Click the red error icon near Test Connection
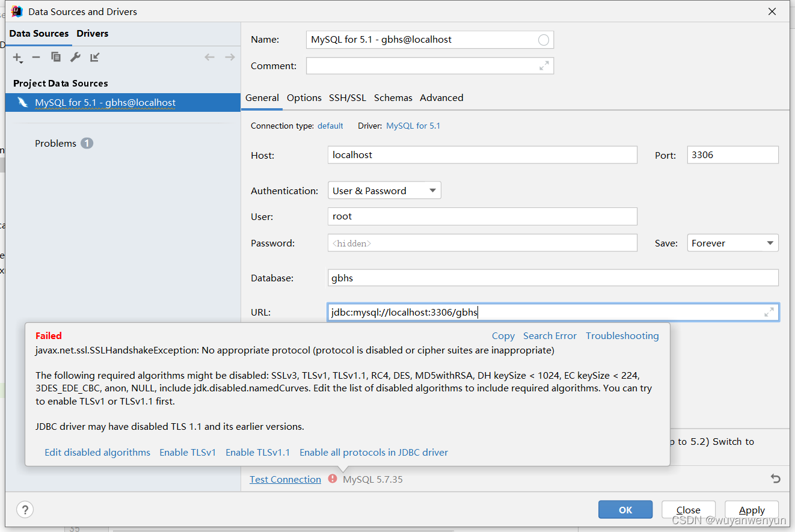This screenshot has width=795, height=532. point(333,478)
